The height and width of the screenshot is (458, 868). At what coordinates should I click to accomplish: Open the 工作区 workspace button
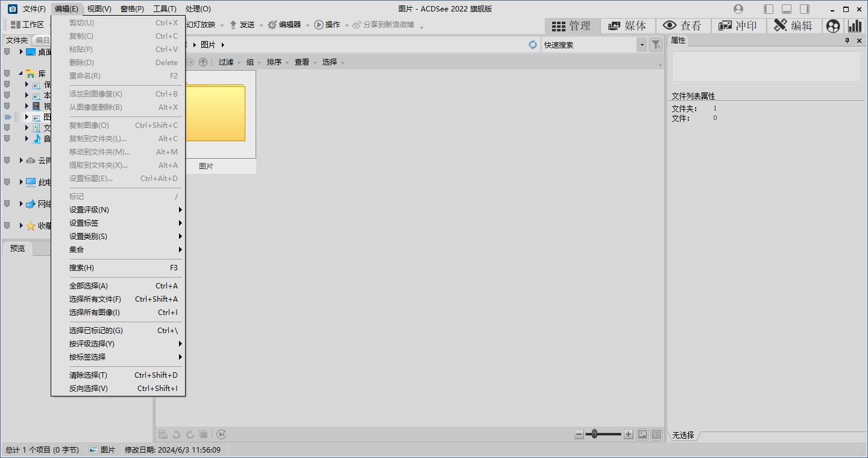[x=28, y=25]
